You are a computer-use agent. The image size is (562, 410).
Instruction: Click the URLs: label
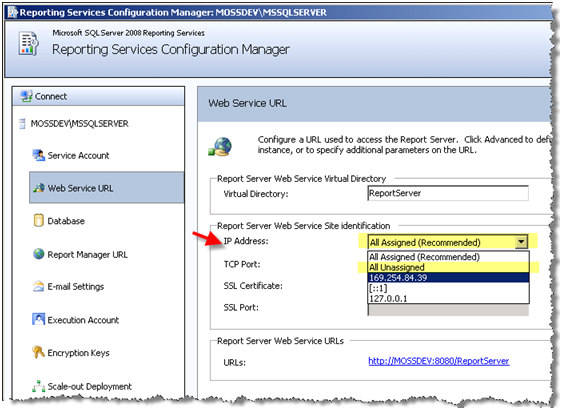[234, 363]
